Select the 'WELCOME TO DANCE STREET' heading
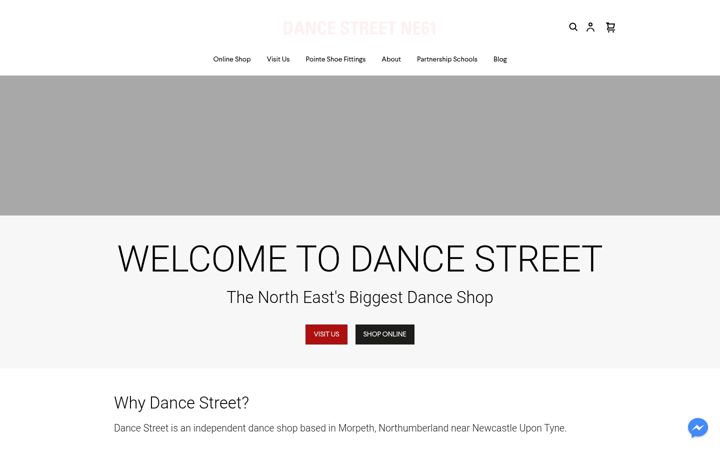720x450 pixels. coord(360,259)
